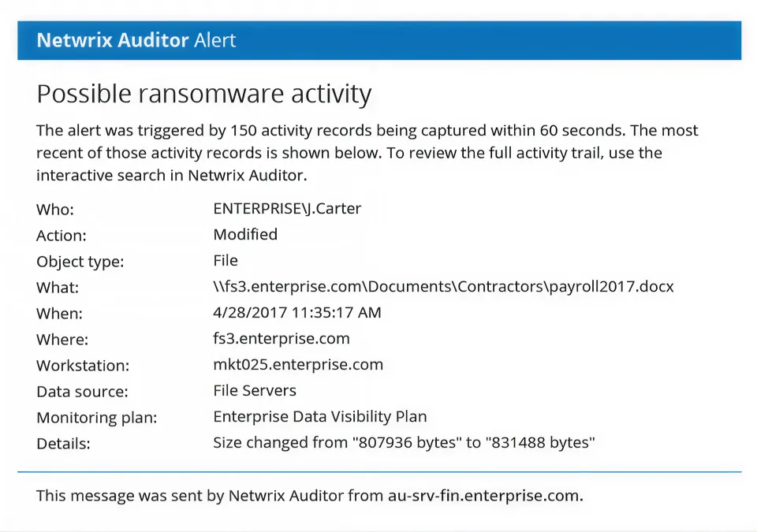Click the "Modified" action value

(245, 235)
